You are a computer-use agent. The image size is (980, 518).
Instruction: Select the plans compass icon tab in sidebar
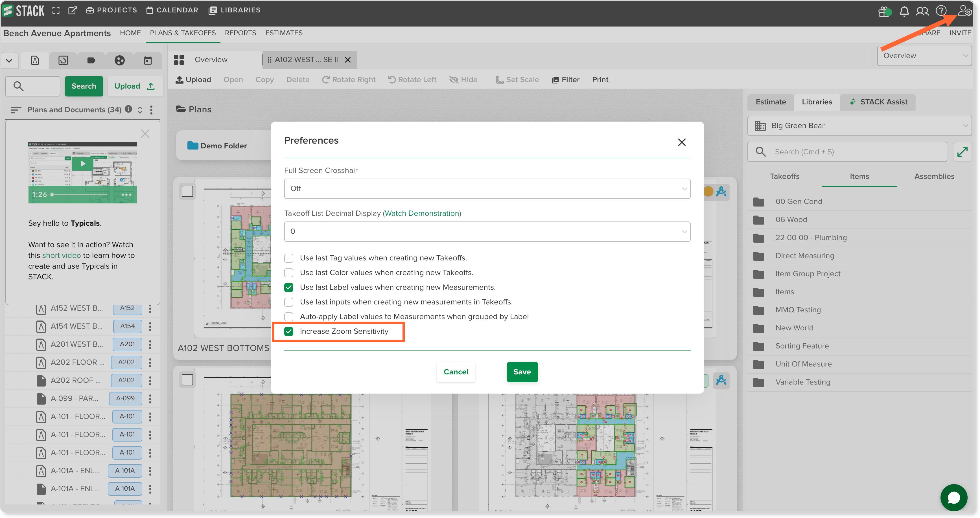(x=35, y=60)
